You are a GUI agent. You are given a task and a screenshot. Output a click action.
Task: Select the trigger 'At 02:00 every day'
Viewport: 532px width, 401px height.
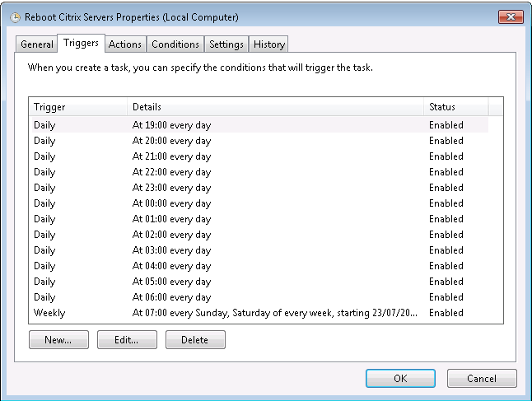coord(259,234)
